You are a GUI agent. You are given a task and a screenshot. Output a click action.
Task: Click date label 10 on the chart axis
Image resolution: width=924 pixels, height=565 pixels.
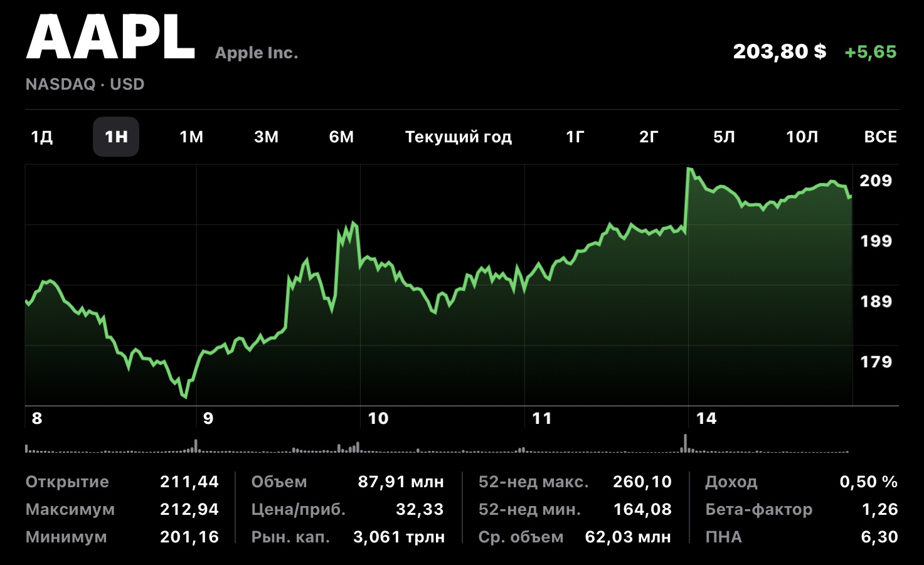pyautogui.click(x=378, y=418)
